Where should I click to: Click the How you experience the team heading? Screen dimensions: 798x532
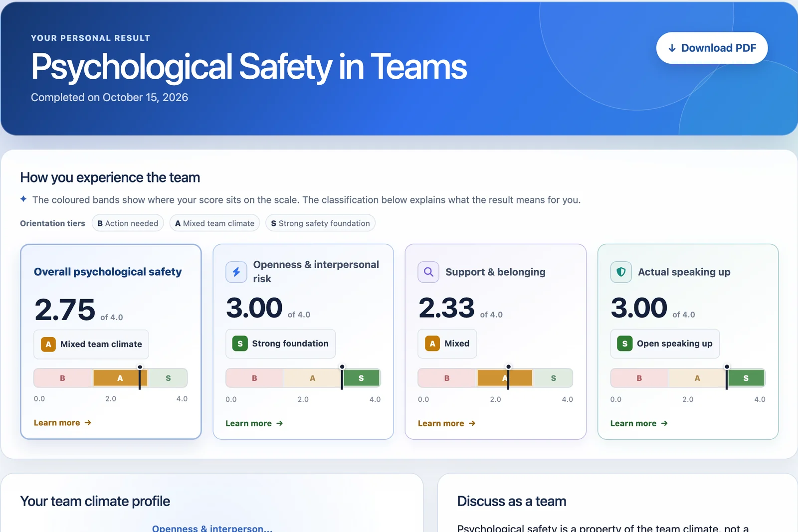tap(110, 177)
